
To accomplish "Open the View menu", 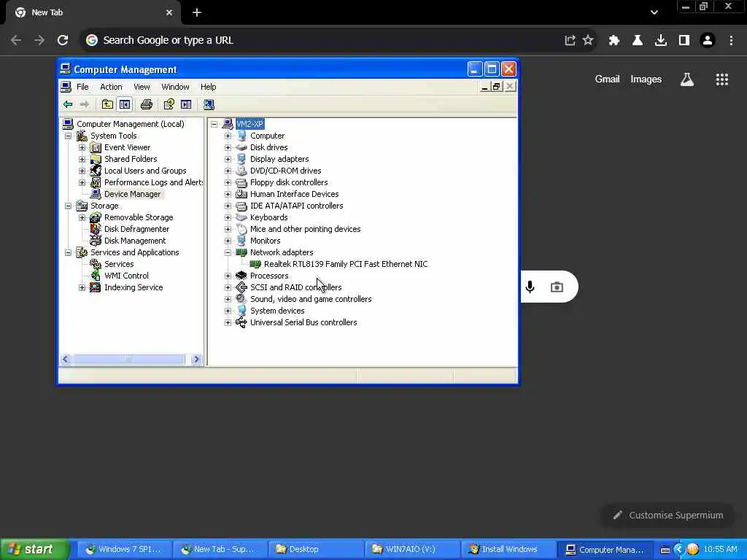I will point(142,87).
